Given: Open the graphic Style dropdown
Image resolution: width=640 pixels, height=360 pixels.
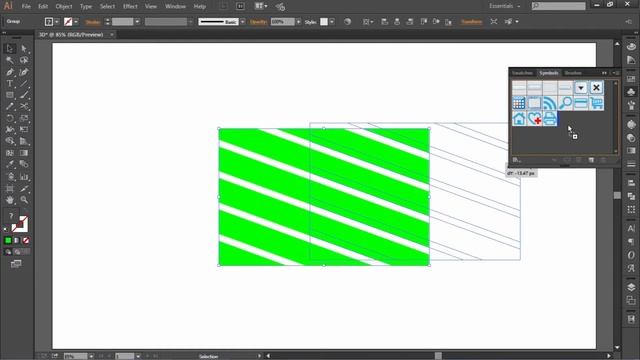Looking at the screenshot, I should tap(332, 22).
